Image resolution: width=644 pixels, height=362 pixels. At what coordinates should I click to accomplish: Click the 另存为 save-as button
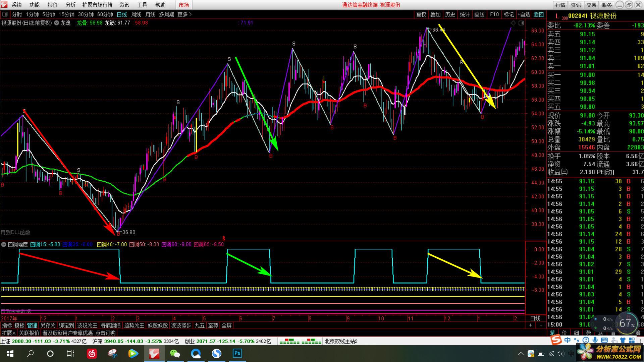coord(48,325)
